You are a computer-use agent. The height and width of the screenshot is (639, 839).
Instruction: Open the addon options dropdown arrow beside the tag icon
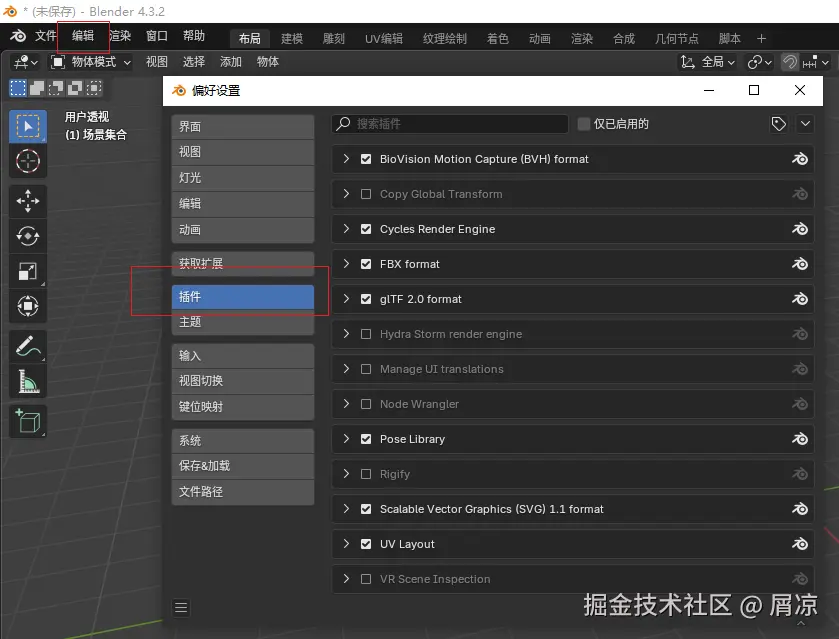[x=805, y=124]
